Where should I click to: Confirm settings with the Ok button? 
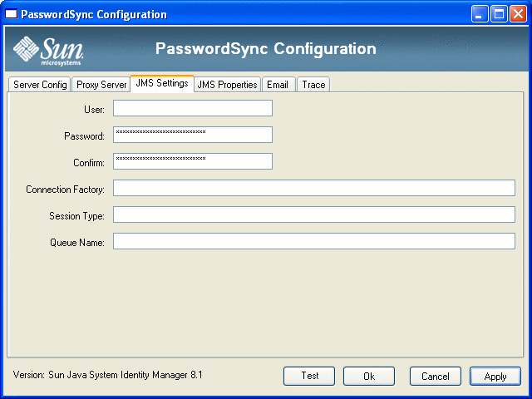369,376
